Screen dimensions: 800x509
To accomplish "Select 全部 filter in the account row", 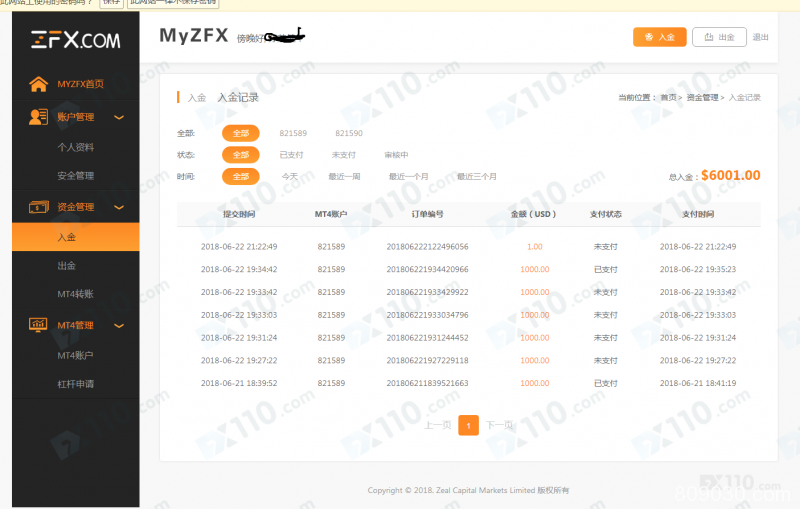I will pyautogui.click(x=241, y=133).
